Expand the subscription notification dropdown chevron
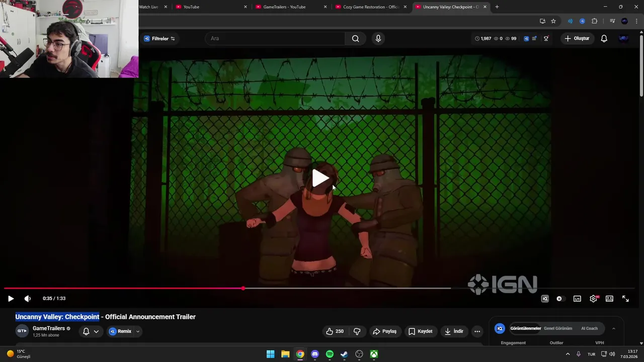The image size is (644, 362). click(96, 331)
